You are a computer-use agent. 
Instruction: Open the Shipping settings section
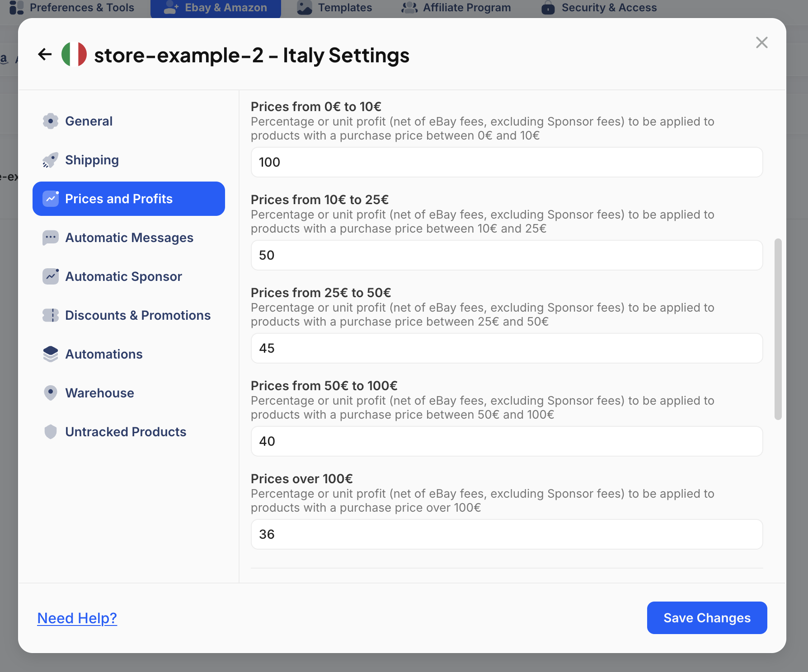[129, 160]
